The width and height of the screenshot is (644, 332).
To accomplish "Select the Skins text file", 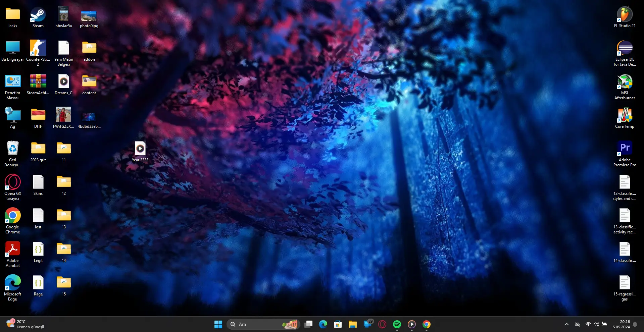I will coord(38,185).
